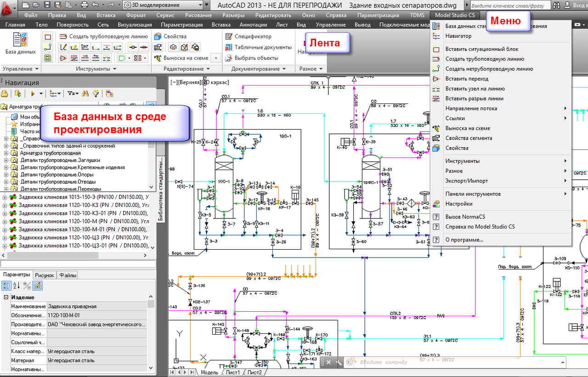Click the Свойства cube icon in the ribbon

[158, 36]
